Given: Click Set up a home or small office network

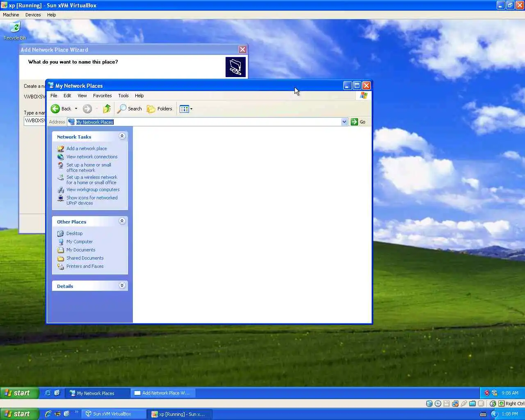Looking at the screenshot, I should (x=89, y=167).
